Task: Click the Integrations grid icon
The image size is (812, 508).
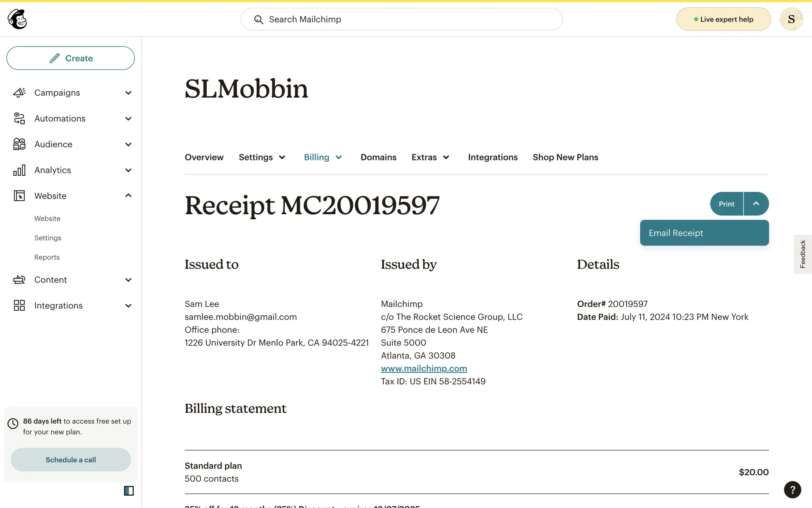Action: tap(19, 306)
